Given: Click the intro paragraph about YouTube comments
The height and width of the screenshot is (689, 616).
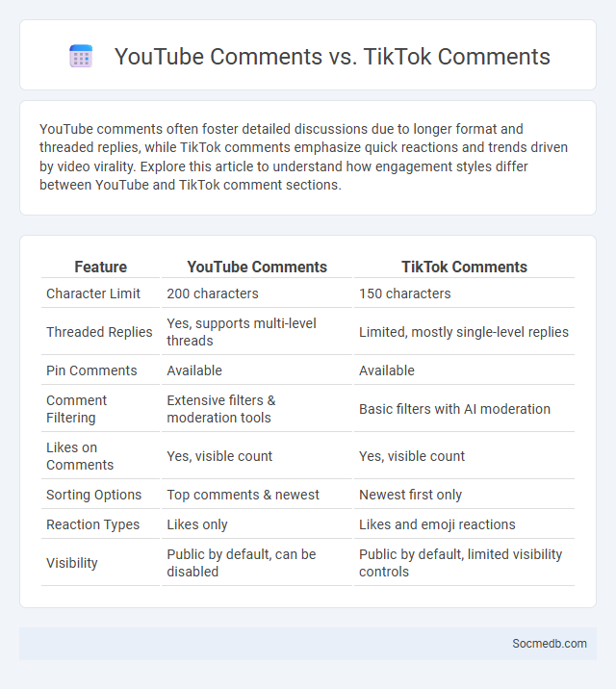Looking at the screenshot, I should tap(303, 157).
